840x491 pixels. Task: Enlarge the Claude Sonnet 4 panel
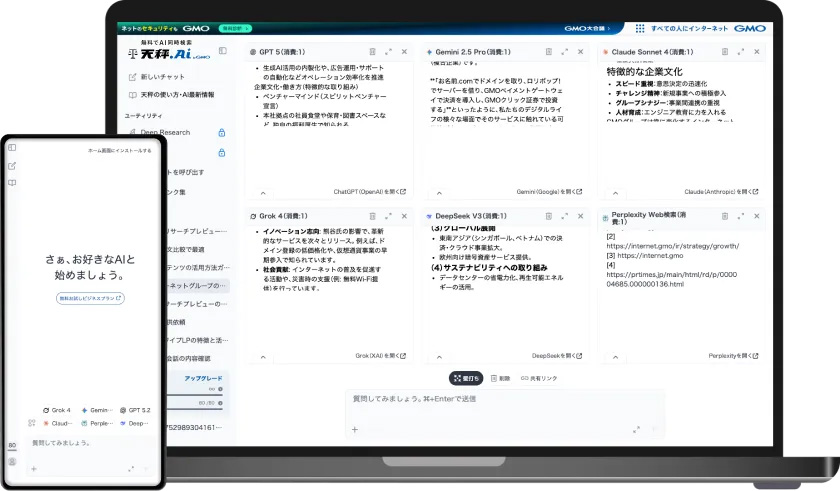pos(741,52)
